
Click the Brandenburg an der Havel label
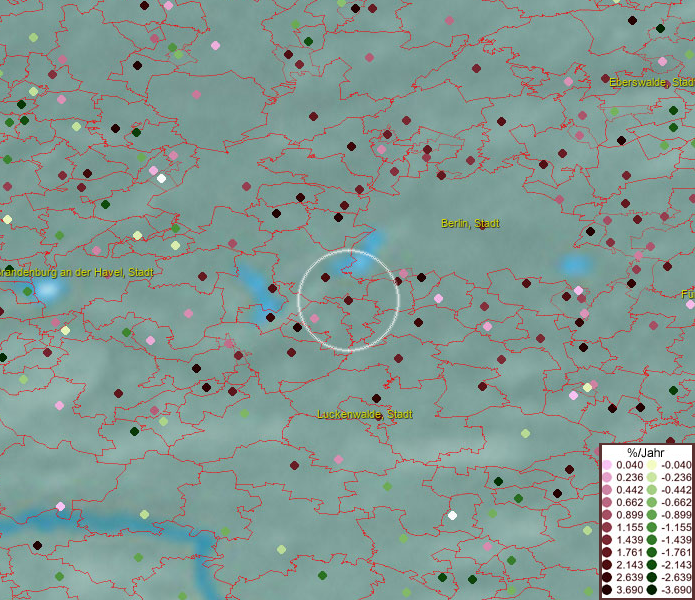coord(76,272)
